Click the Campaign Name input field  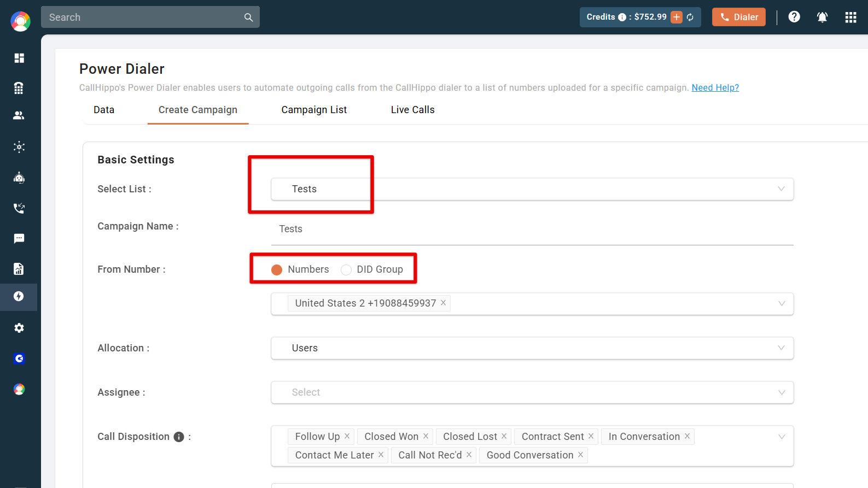(532, 229)
